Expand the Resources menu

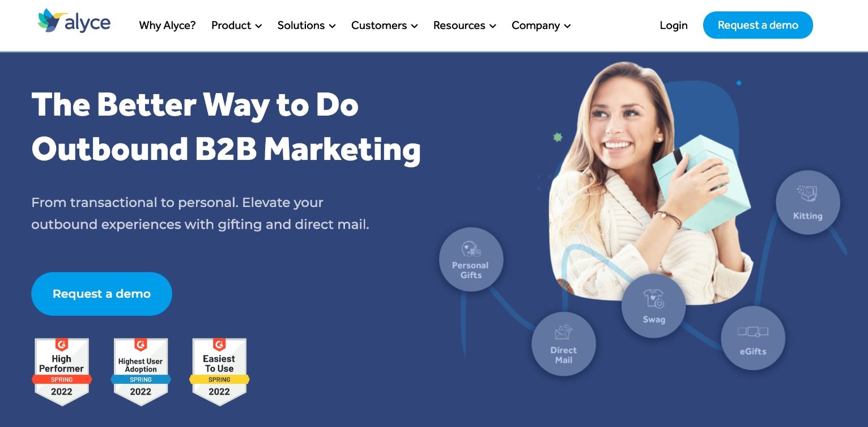pyautogui.click(x=465, y=26)
